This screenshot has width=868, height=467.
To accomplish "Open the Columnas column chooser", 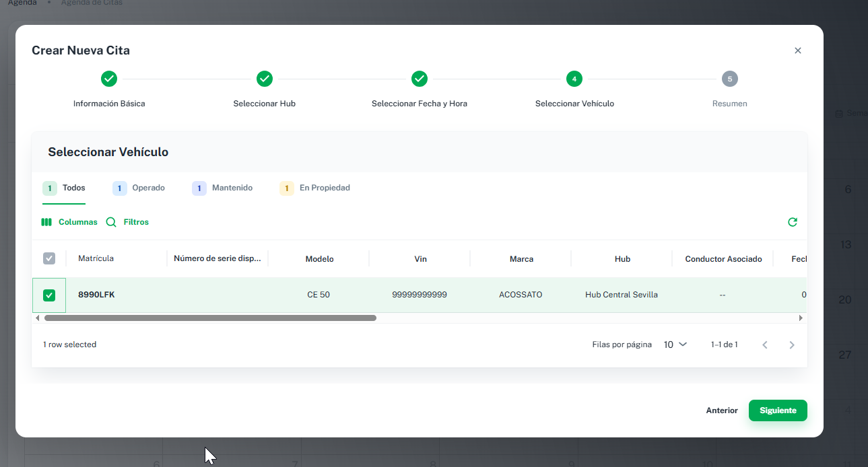I will (69, 222).
